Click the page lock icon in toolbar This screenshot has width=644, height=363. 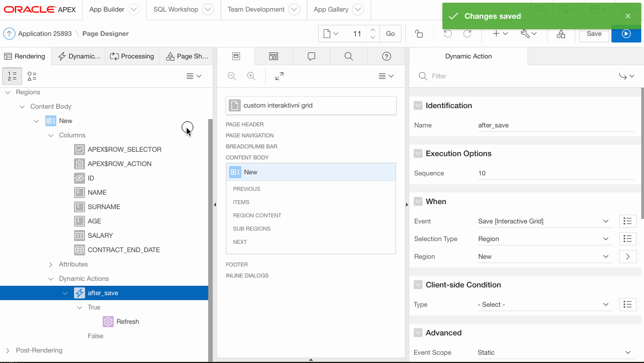(419, 34)
